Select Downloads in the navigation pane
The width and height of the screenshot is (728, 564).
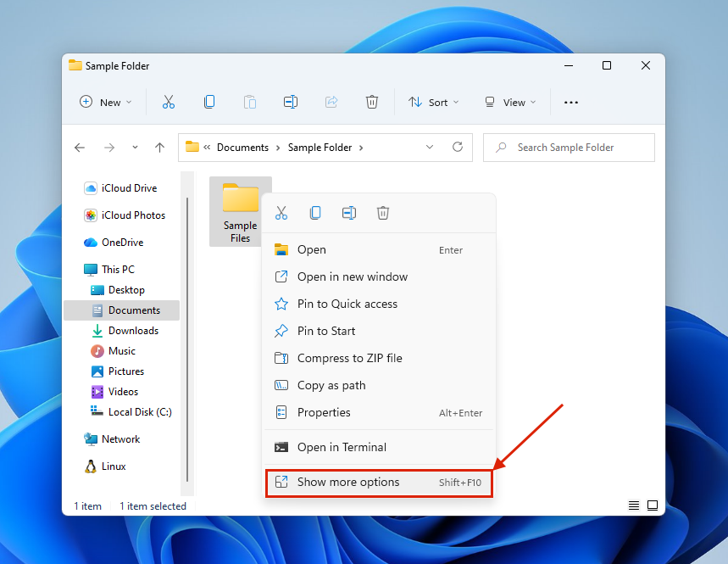click(x=133, y=331)
